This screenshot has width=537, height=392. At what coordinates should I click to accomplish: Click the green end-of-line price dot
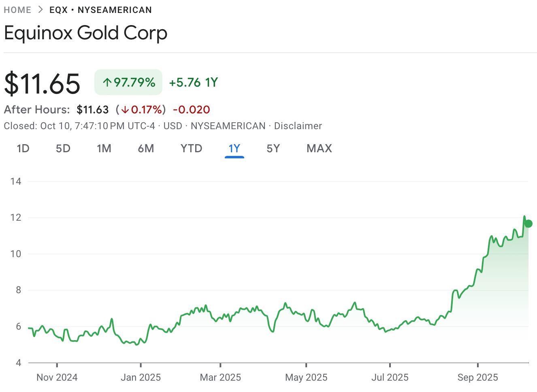point(528,224)
